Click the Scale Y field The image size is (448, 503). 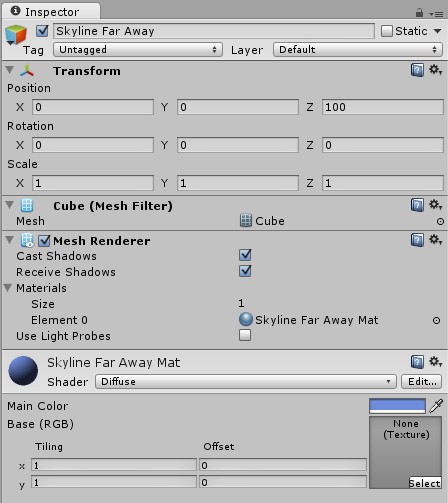238,183
